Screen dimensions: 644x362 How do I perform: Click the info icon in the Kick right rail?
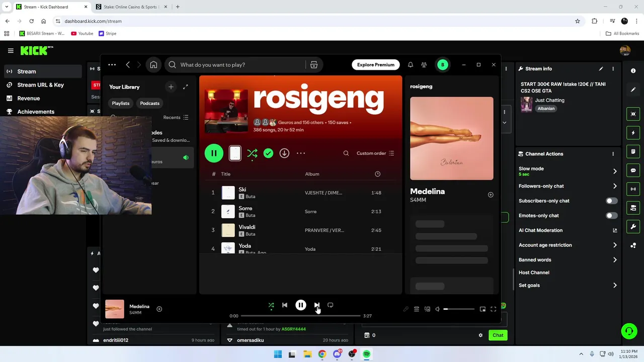[633, 71]
